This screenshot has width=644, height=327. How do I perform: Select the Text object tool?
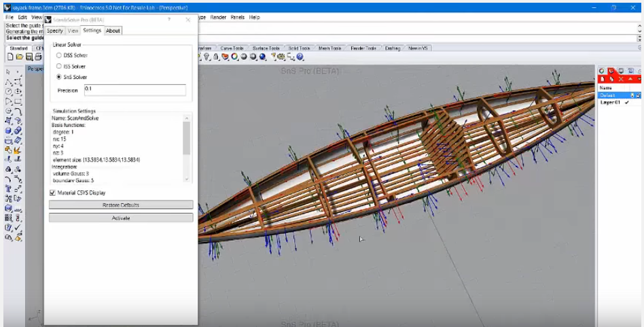(8, 188)
